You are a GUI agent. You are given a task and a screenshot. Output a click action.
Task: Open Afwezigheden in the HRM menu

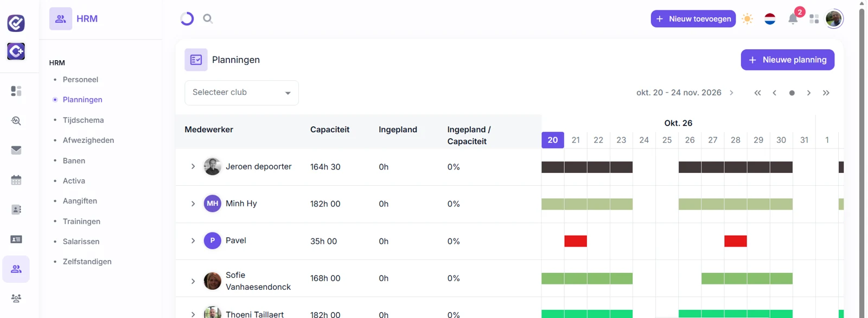point(88,140)
